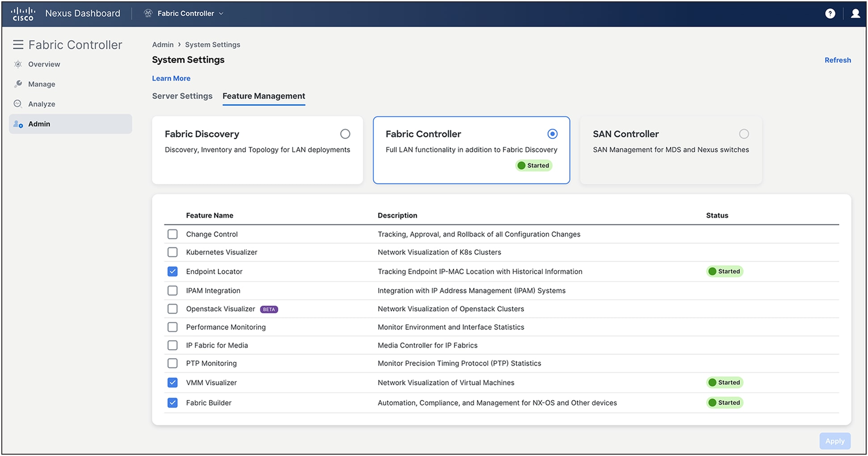
Task: Collapse the hamburger navigation menu
Action: (x=18, y=45)
